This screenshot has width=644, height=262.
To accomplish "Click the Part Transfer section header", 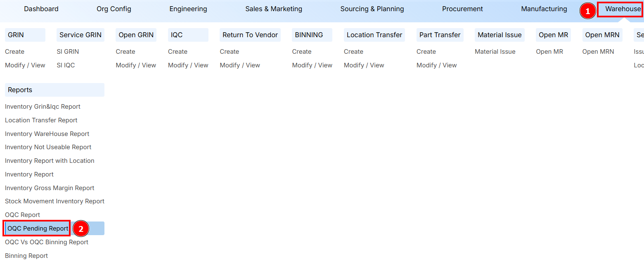I will coord(440,35).
